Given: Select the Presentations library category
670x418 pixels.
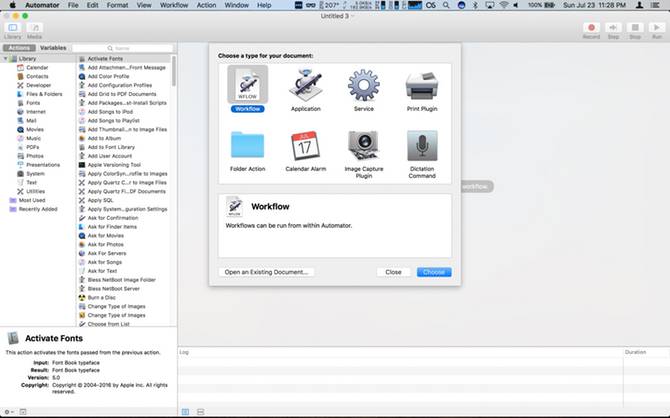Looking at the screenshot, I should 43,165.
